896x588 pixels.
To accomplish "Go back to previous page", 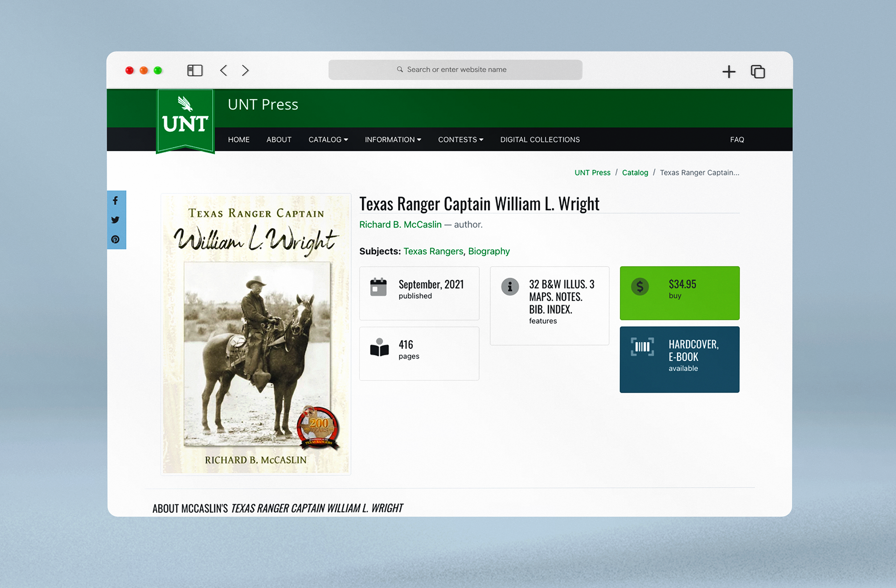I will coord(224,70).
